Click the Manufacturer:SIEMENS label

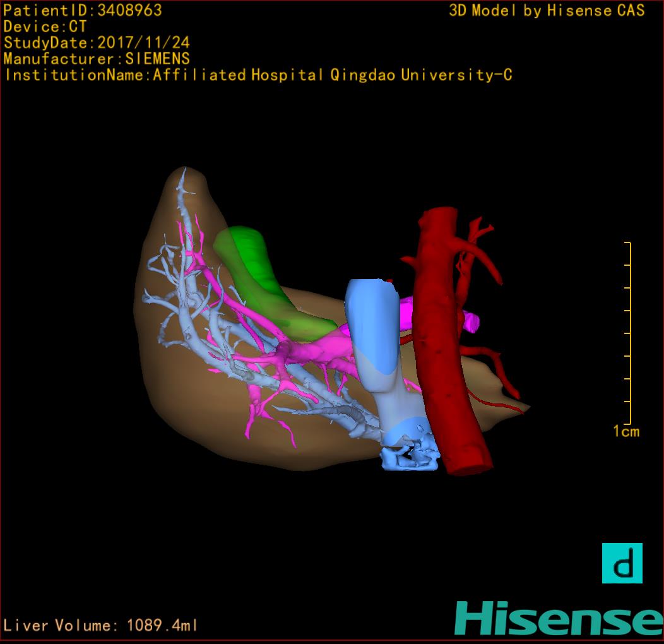[x=97, y=59]
